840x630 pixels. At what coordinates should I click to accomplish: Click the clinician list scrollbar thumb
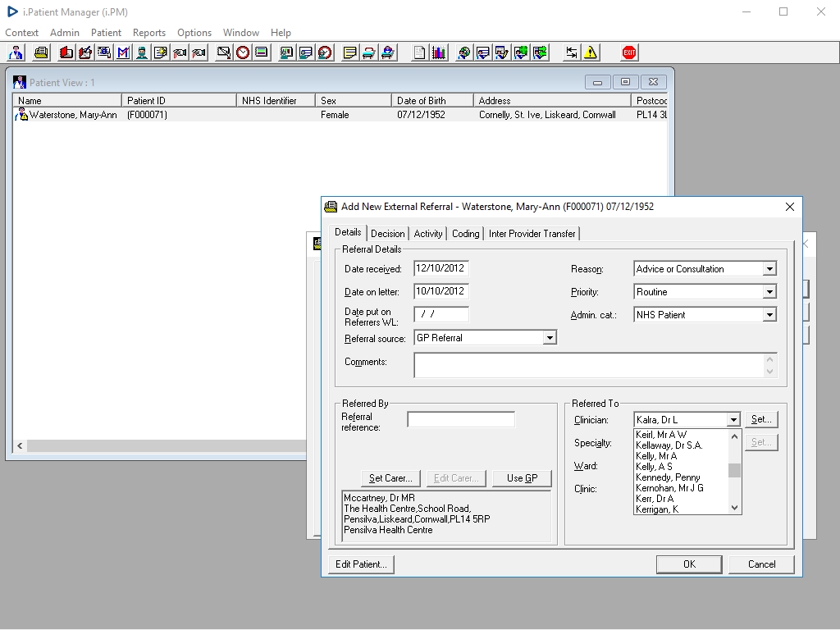click(734, 470)
